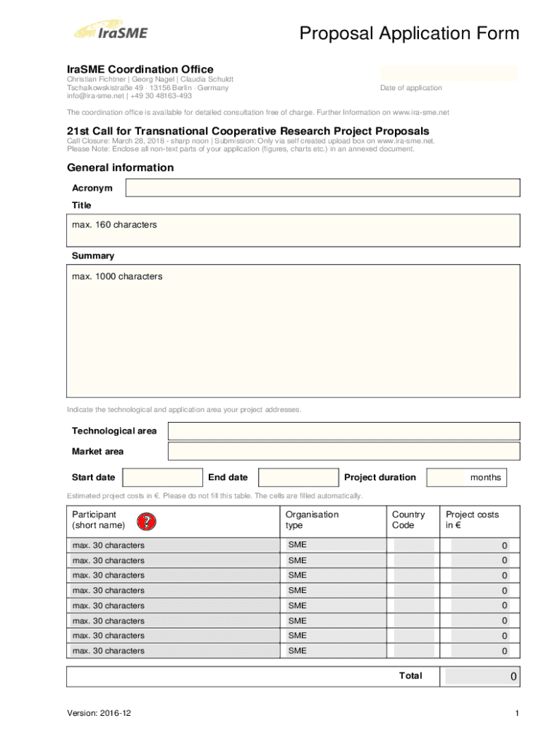Screen dimensions: 560x745
Task: Select the Summary text area
Action: point(294,331)
